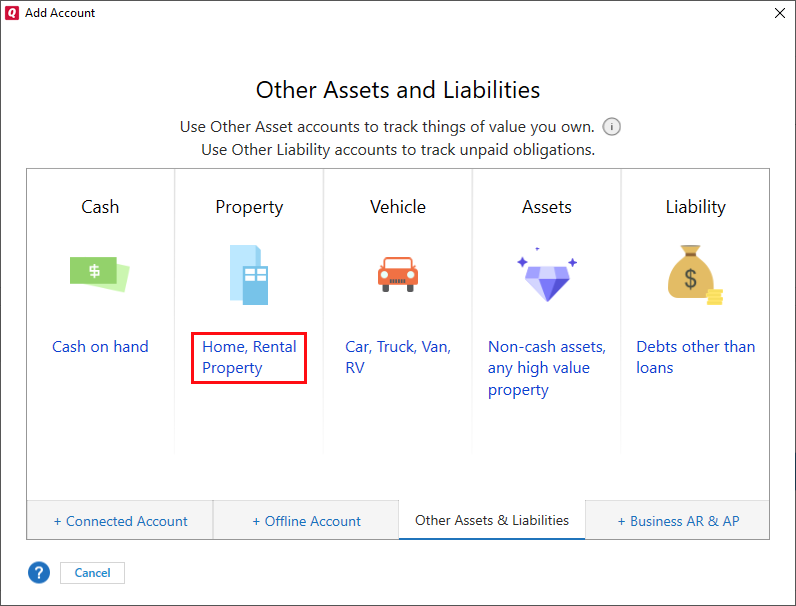Click the Vehicle heading text
This screenshot has width=796, height=606.
pos(398,207)
